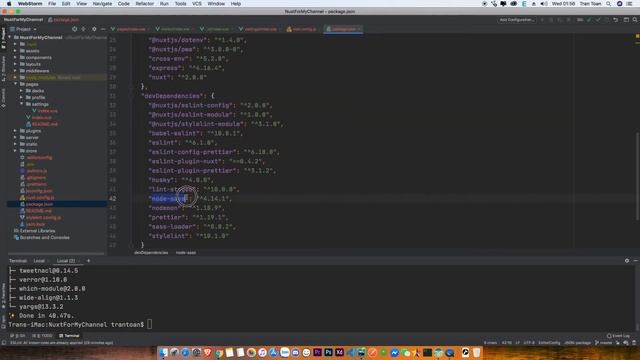640x360 pixels.
Task: Open Finder from the Dock
Action: (164, 352)
